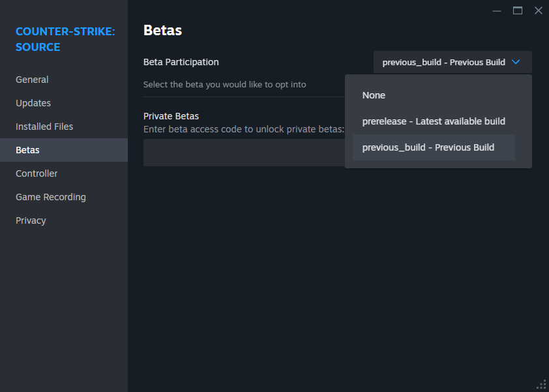The image size is (549, 392).
Task: Click the beta access code field
Action: click(x=244, y=153)
